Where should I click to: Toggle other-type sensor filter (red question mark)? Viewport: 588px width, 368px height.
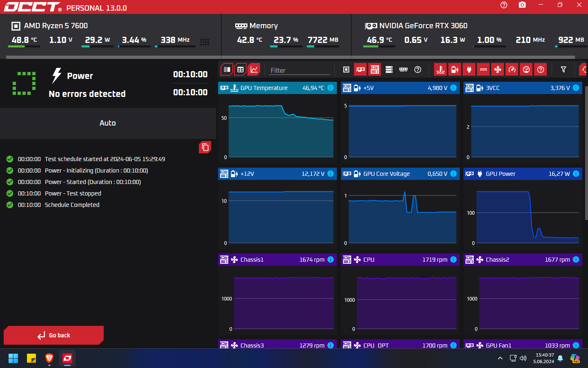541,70
